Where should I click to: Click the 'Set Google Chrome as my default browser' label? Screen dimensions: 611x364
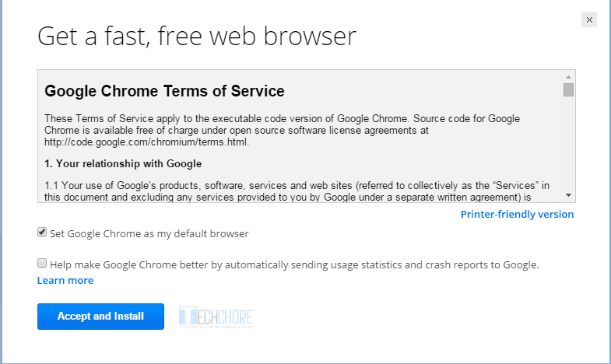[x=149, y=233]
